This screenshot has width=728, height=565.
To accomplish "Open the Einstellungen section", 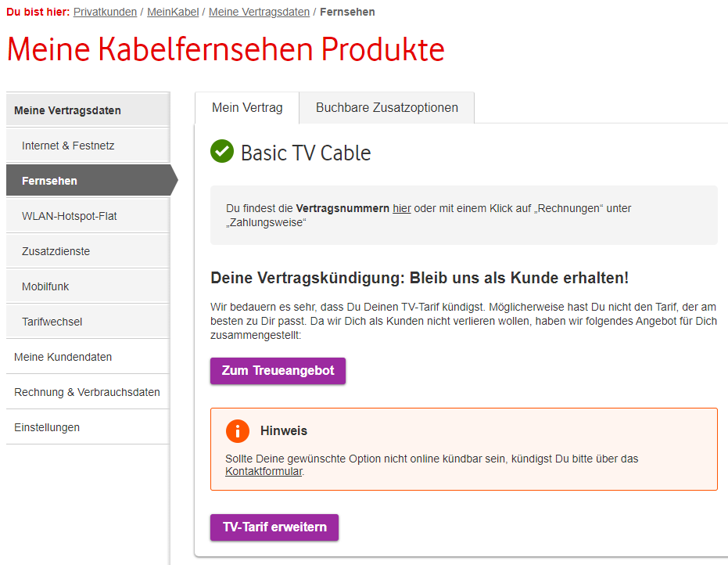I will click(45, 427).
